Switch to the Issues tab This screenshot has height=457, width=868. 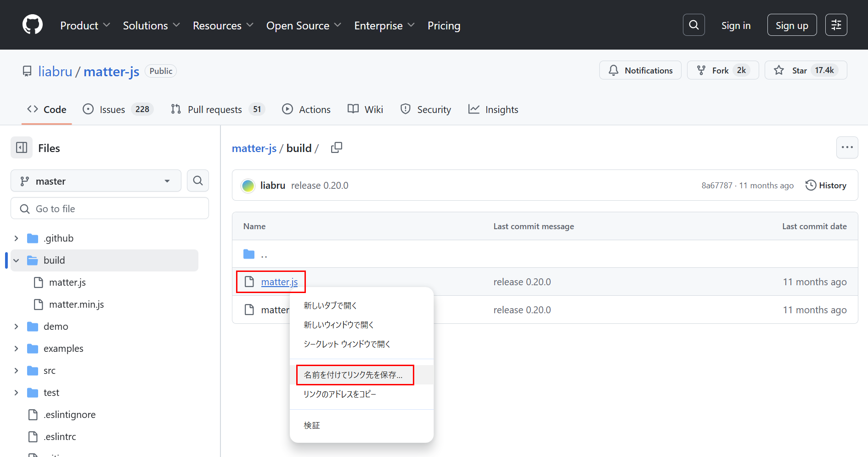point(112,109)
